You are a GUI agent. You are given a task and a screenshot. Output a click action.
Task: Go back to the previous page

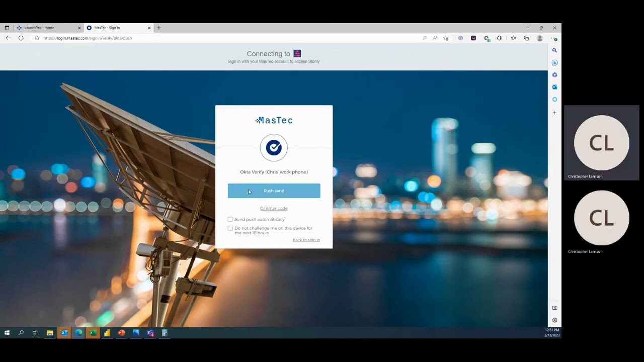[x=8, y=38]
